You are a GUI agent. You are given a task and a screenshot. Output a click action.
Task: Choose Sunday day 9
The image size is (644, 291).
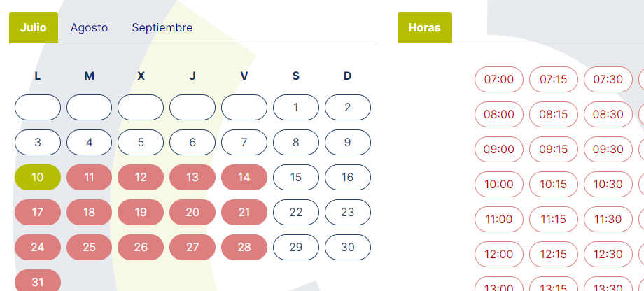[347, 142]
